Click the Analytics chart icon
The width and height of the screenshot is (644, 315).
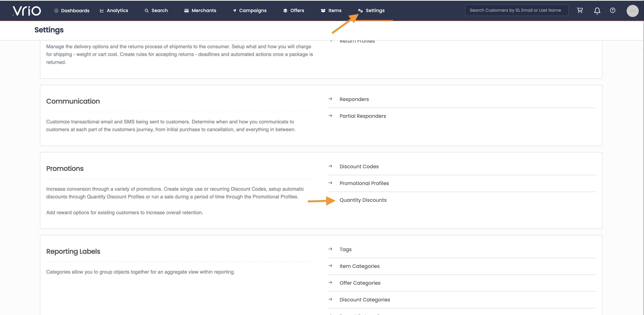102,11
